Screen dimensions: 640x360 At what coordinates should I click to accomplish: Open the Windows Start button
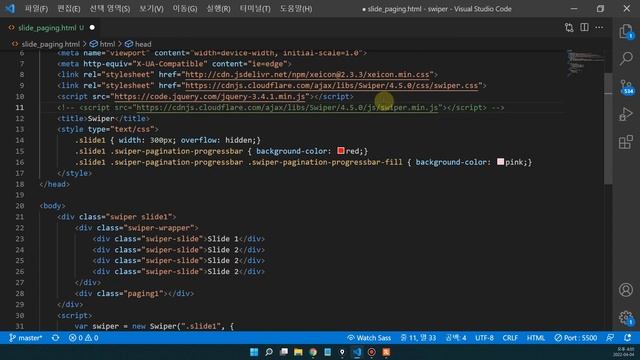254,352
